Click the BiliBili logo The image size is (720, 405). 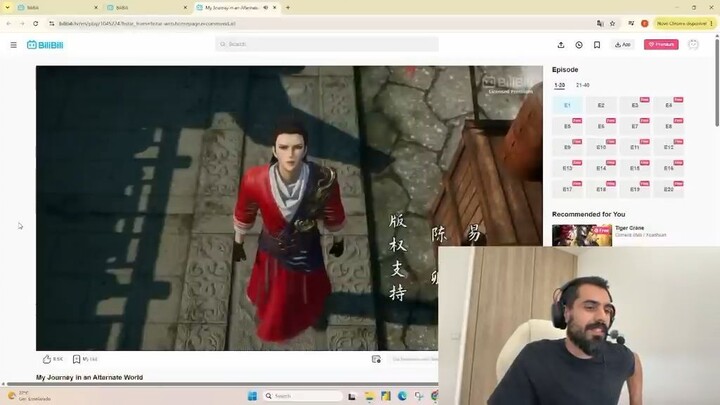coord(45,45)
